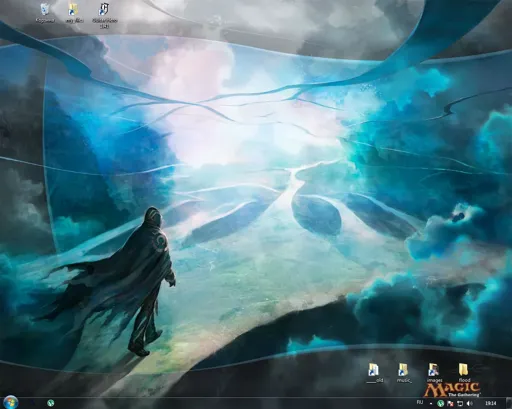The image size is (512, 409).
Task: Open the RU language indicator
Action: pos(420,403)
